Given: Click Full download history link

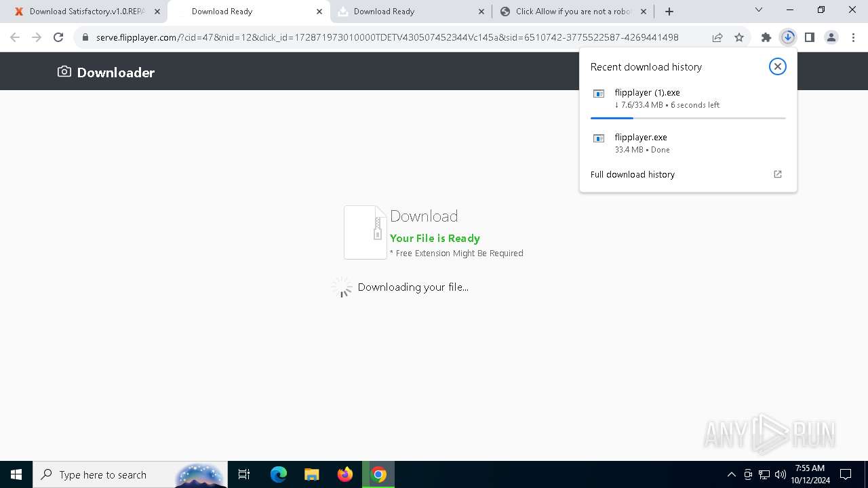Looking at the screenshot, I should (x=633, y=174).
